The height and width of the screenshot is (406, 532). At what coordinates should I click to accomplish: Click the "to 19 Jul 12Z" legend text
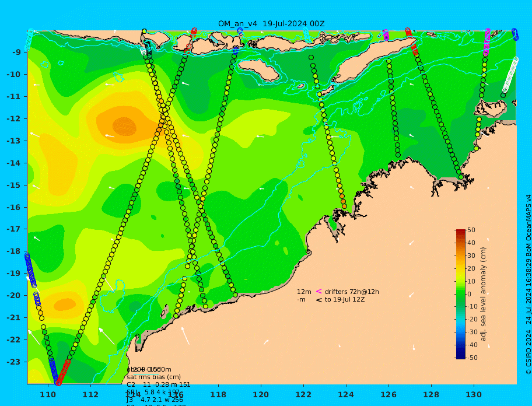tap(344, 299)
